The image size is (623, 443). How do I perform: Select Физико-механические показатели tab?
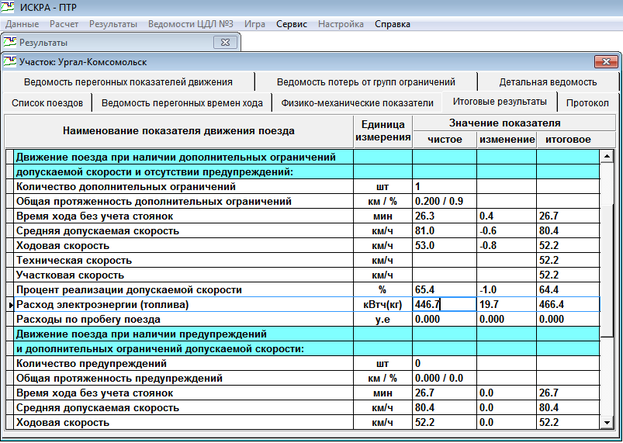[357, 103]
